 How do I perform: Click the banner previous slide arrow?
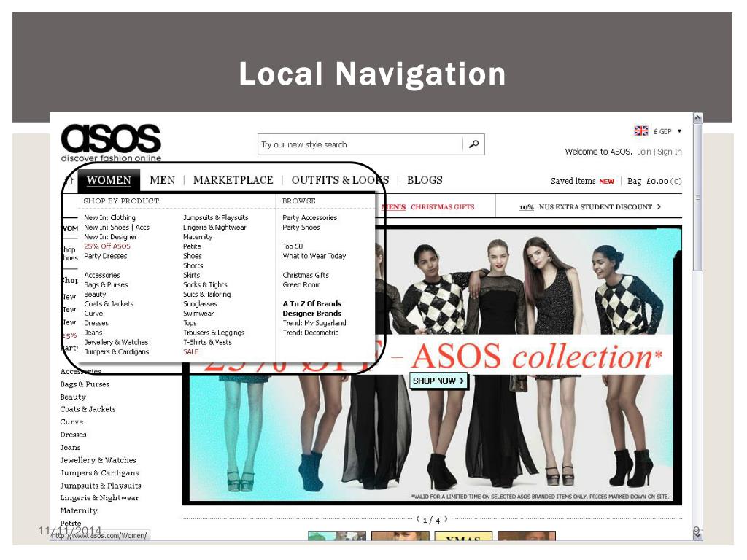[418, 518]
